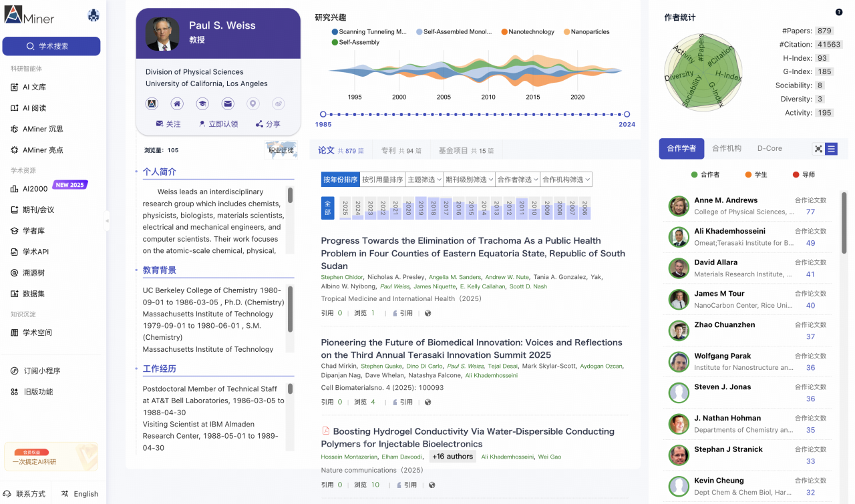
Task: Open 学术API in the sidebar
Action: pos(30,252)
